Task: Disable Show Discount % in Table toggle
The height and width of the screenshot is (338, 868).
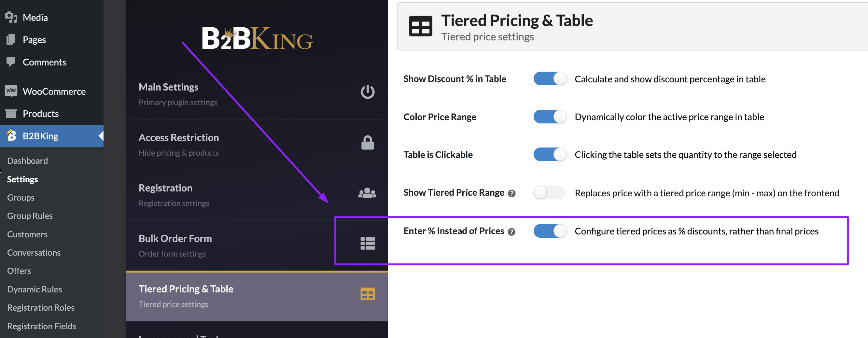Action: click(550, 79)
